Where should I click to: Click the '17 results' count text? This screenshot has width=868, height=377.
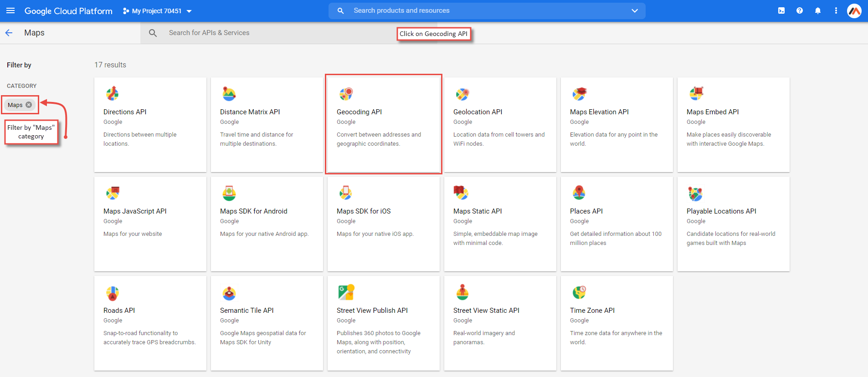pos(110,65)
